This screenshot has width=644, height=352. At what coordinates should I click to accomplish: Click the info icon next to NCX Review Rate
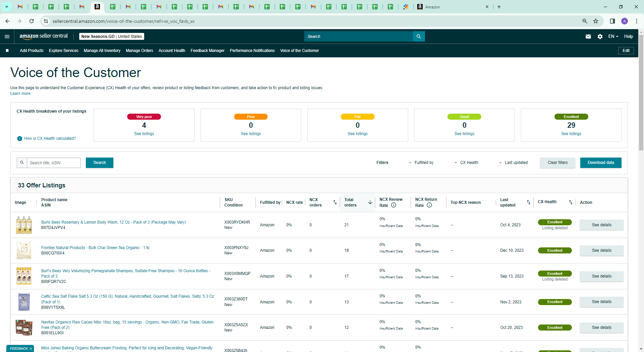394,205
